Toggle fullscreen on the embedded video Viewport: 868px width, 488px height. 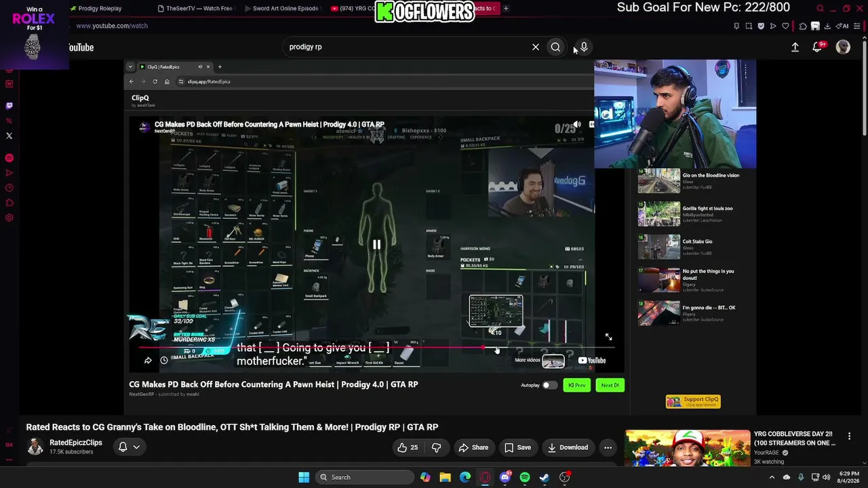click(608, 337)
